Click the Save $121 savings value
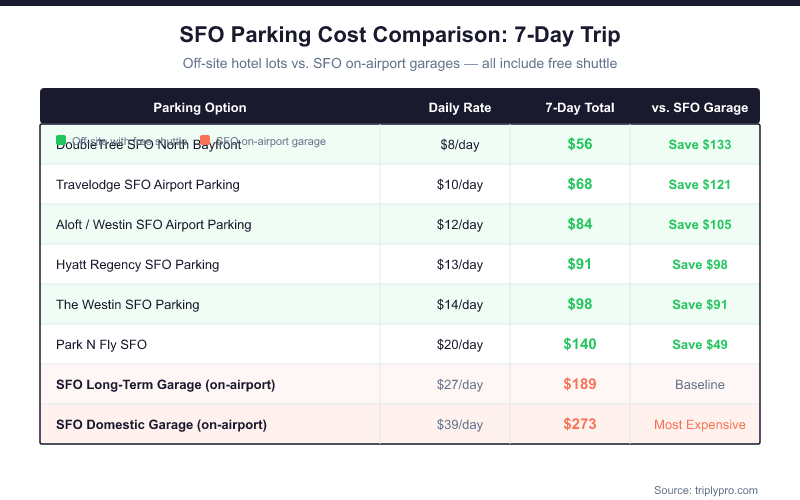This screenshot has height=500, width=800. click(x=700, y=185)
